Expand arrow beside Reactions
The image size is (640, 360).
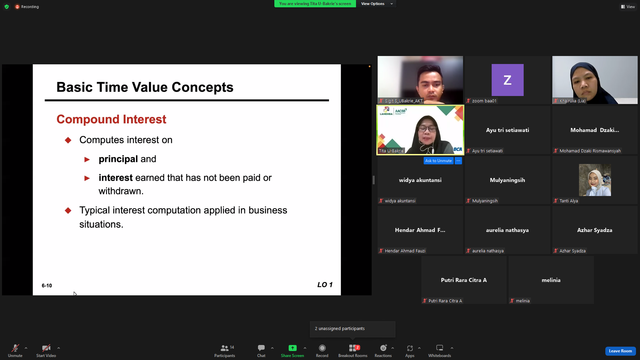click(x=392, y=348)
